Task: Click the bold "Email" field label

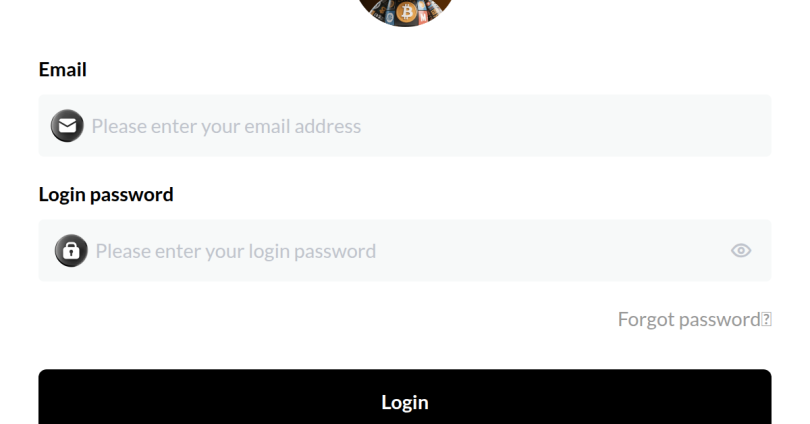Action: point(63,69)
